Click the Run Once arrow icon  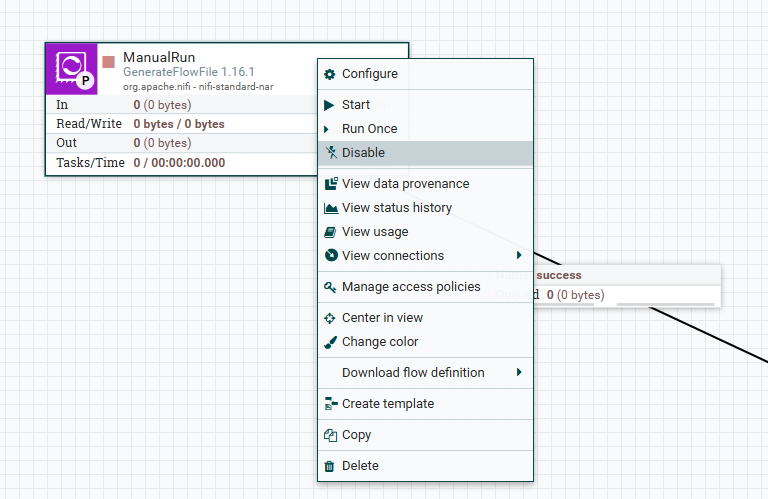click(x=327, y=129)
